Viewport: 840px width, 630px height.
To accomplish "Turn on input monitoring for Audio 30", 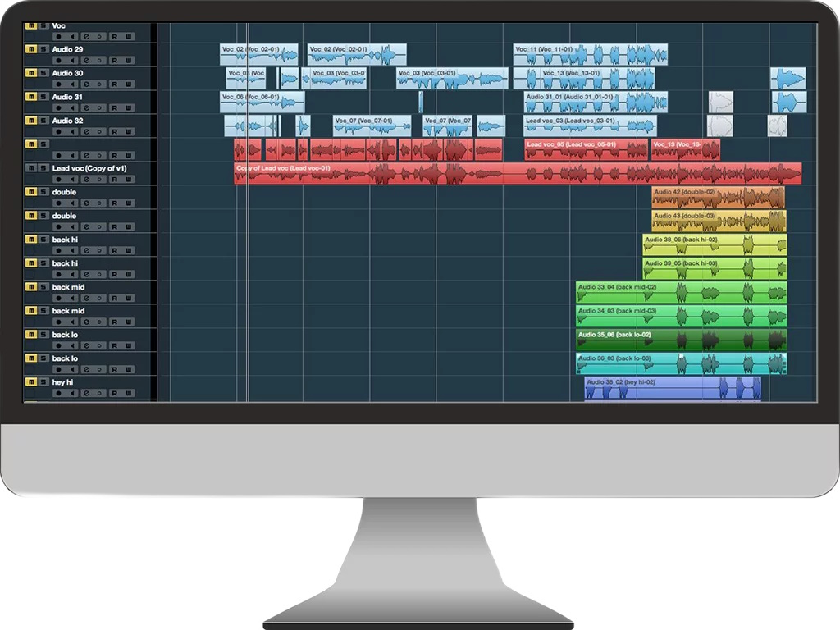I will tap(74, 84).
